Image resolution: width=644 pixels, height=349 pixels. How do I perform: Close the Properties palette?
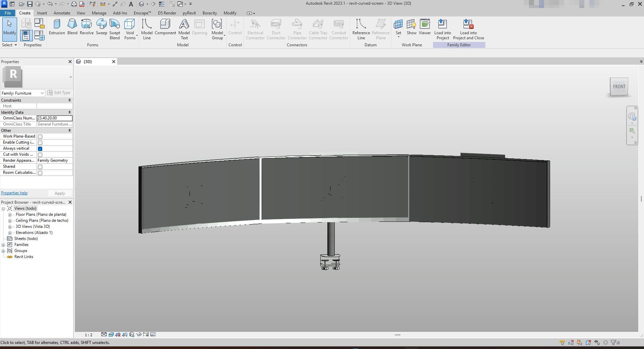tap(70, 62)
